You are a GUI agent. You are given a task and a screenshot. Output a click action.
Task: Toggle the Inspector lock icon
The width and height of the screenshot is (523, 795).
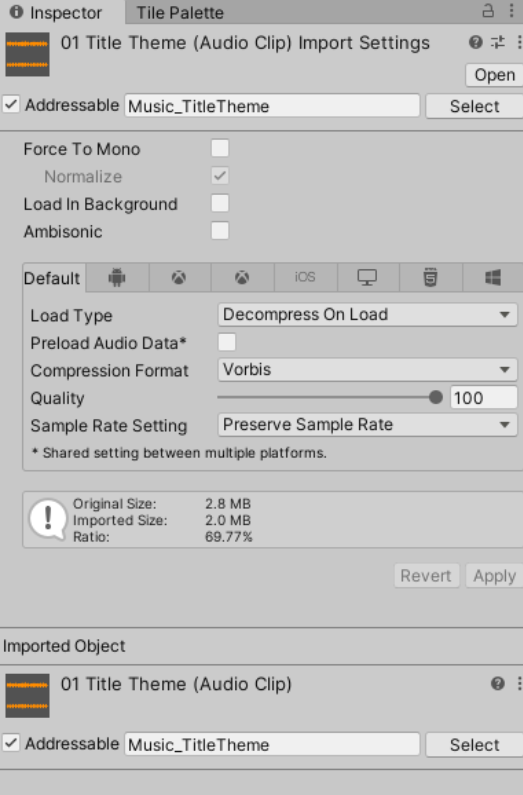tap(488, 11)
